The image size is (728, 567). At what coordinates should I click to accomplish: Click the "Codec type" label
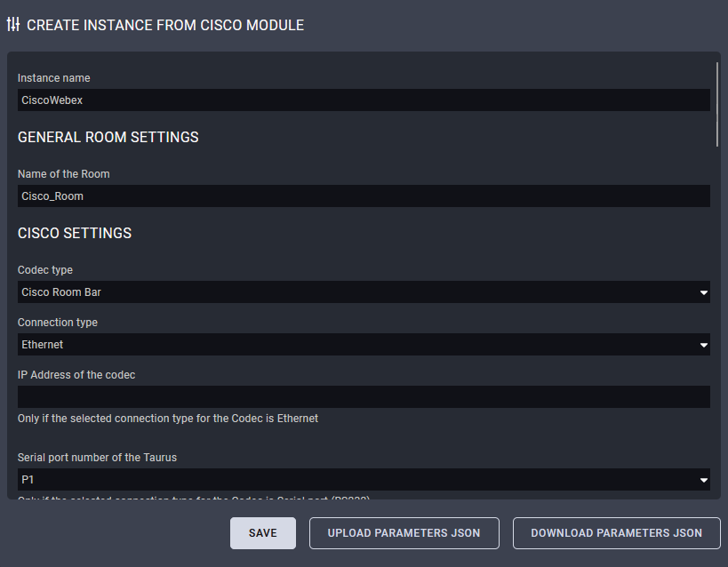pyautogui.click(x=45, y=270)
